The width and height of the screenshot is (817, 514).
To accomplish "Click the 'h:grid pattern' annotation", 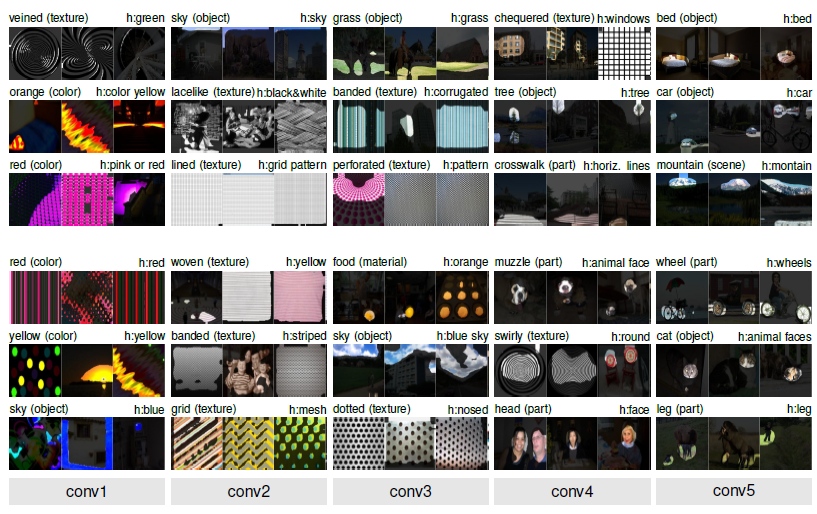I will tap(292, 165).
